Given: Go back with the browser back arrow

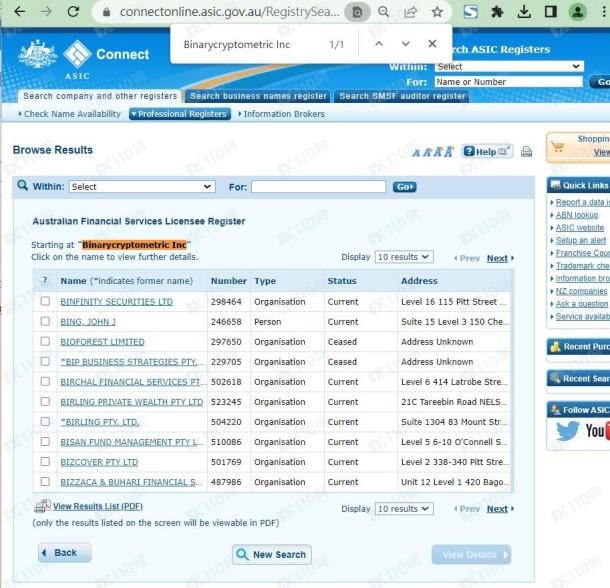Looking at the screenshot, I should pyautogui.click(x=19, y=12).
